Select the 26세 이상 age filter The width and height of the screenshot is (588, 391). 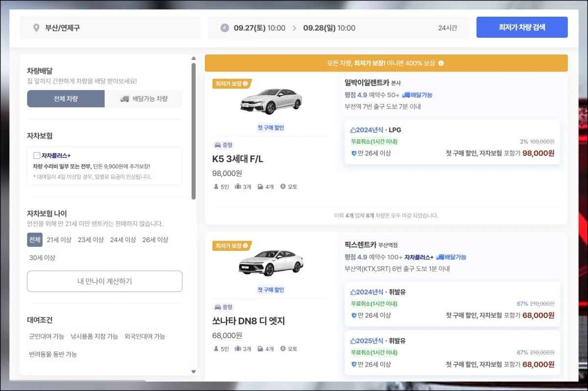point(155,240)
